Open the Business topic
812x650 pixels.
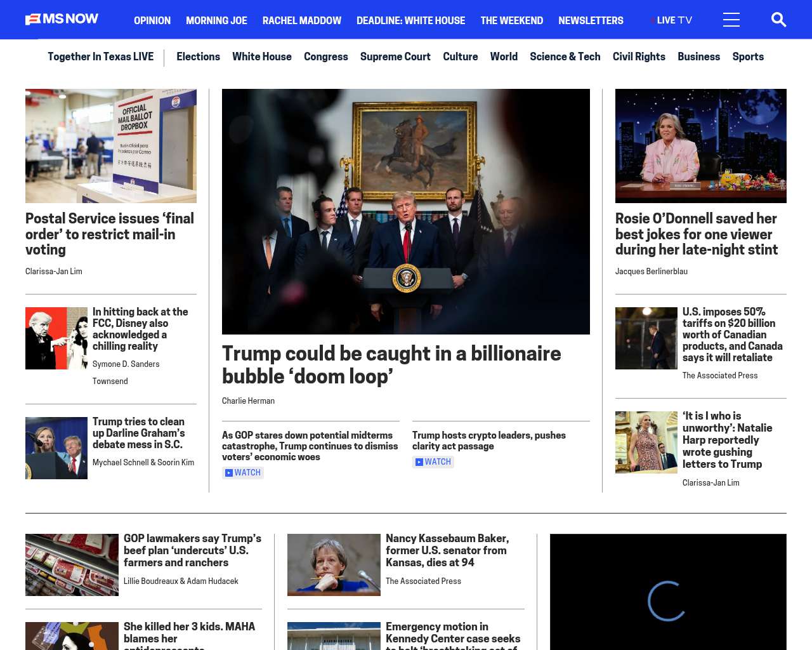[x=698, y=56]
